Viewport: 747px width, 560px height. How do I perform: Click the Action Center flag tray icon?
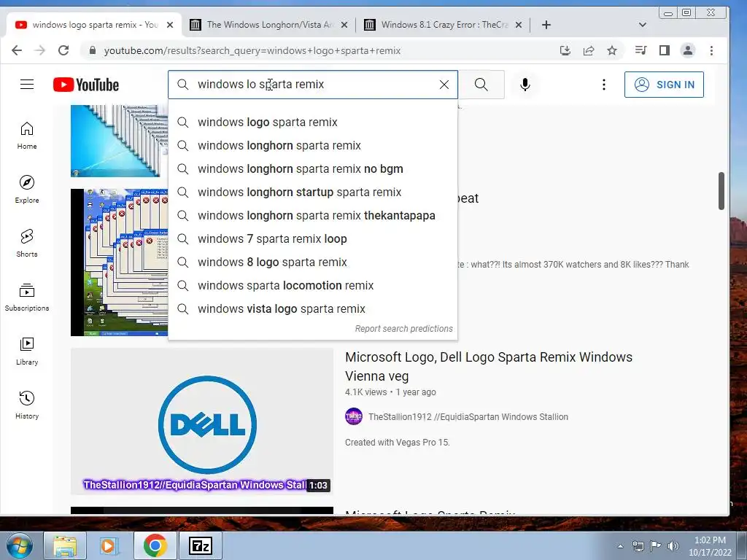pos(656,545)
